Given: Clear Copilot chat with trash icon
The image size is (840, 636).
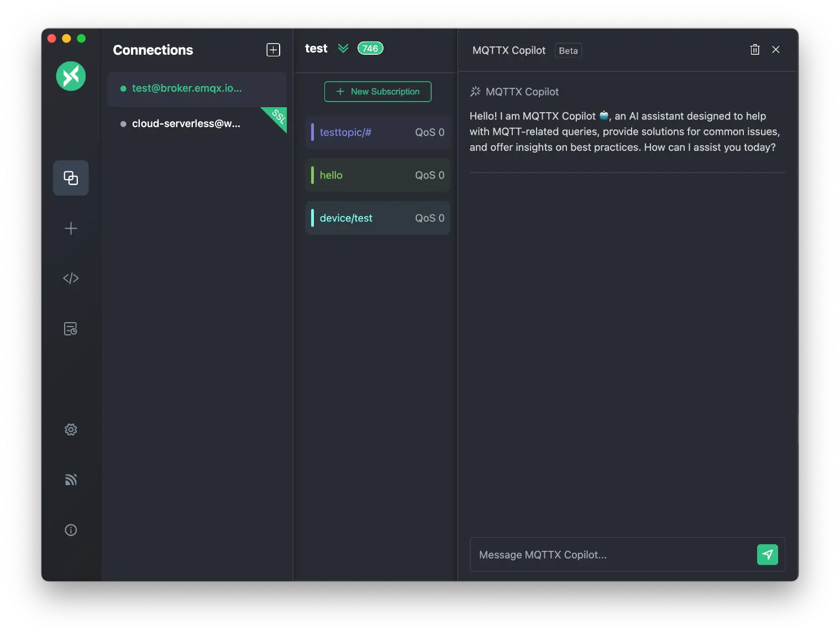Looking at the screenshot, I should 755,50.
